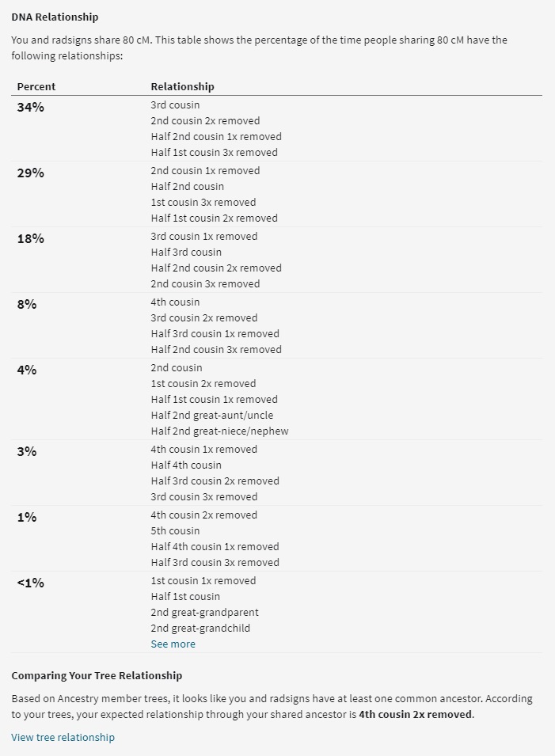
Task: Click the Comparing Your Tree Relationship heading
Action: [x=97, y=675]
